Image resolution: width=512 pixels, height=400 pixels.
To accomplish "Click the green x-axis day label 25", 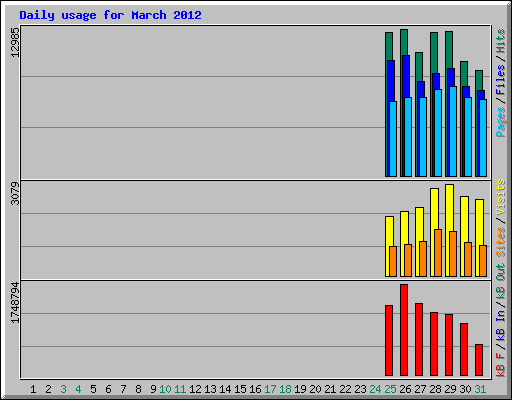I will [390, 389].
